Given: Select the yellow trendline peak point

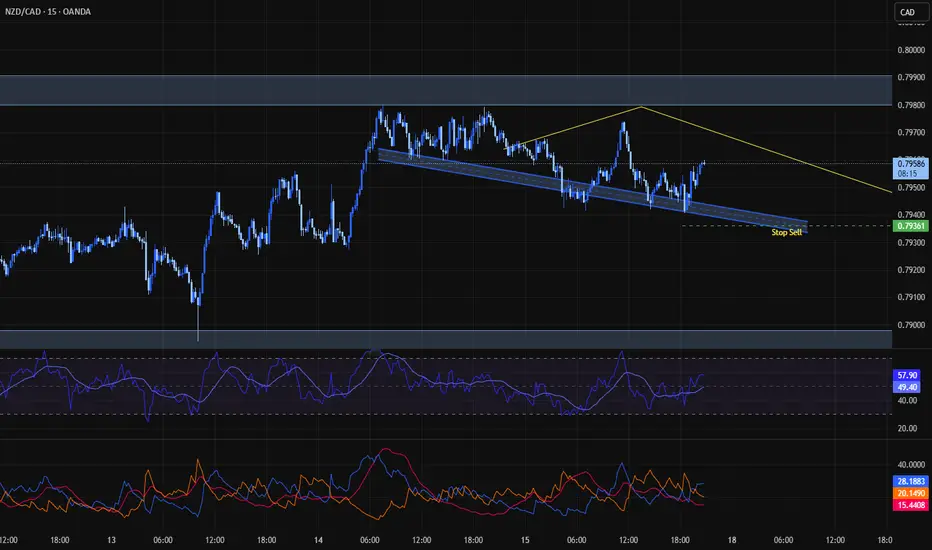Looking at the screenshot, I should 641,106.
